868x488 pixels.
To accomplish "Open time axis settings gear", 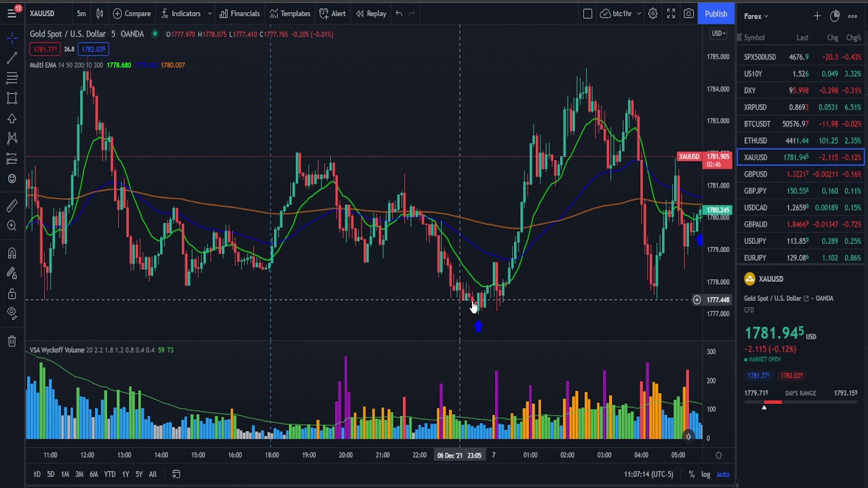I will pos(719,455).
